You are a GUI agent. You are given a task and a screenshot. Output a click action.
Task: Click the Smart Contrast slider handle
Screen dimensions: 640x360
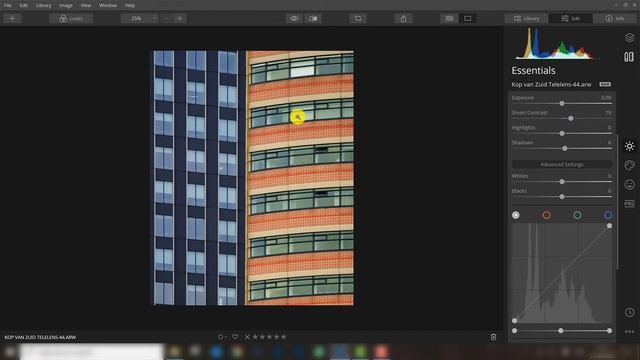[x=571, y=118]
